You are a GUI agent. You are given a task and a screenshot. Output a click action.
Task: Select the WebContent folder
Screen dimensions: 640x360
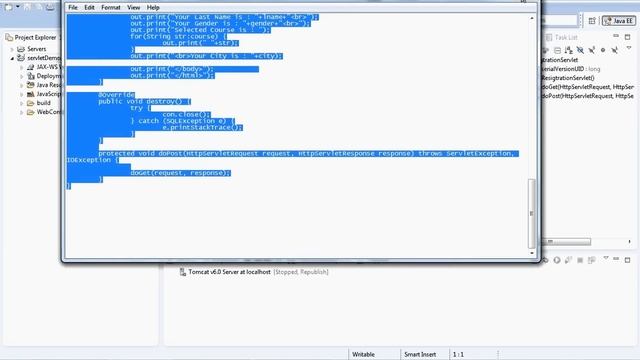(x=49, y=112)
